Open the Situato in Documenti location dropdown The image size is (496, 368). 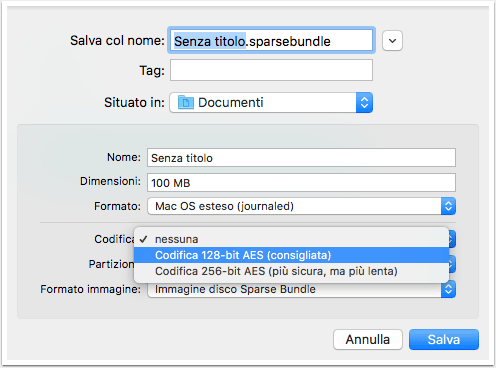(x=271, y=103)
